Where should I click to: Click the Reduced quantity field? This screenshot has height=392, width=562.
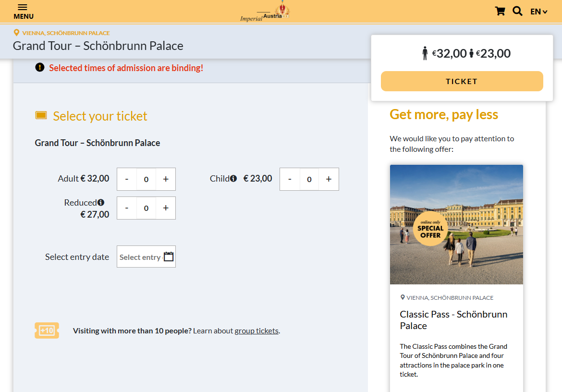(x=146, y=208)
